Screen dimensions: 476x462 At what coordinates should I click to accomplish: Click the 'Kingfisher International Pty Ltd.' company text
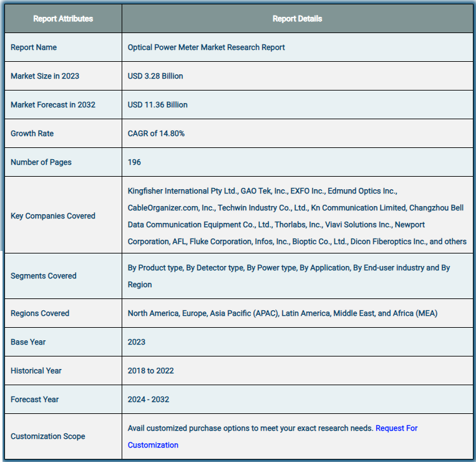[183, 191]
